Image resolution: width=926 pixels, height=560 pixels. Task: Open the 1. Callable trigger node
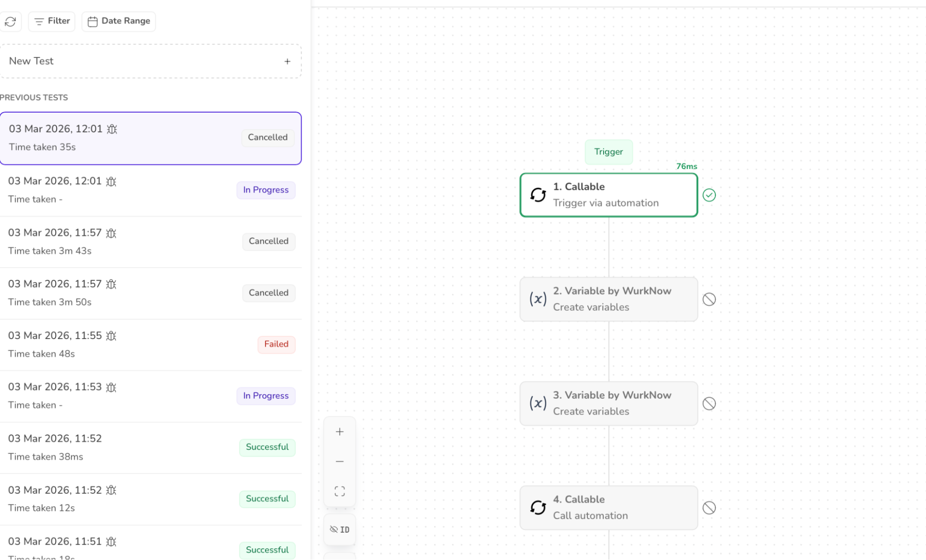click(x=608, y=195)
